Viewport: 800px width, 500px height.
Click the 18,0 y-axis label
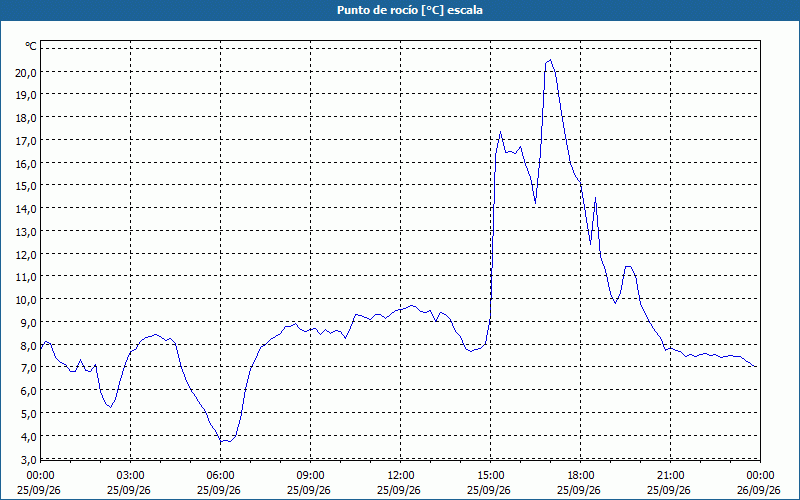tap(26, 118)
